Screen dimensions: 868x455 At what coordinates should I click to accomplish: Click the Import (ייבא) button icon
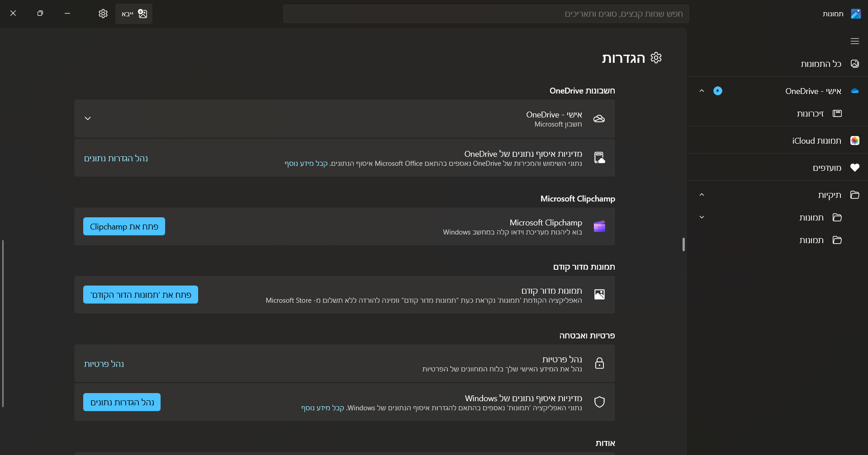(x=142, y=14)
